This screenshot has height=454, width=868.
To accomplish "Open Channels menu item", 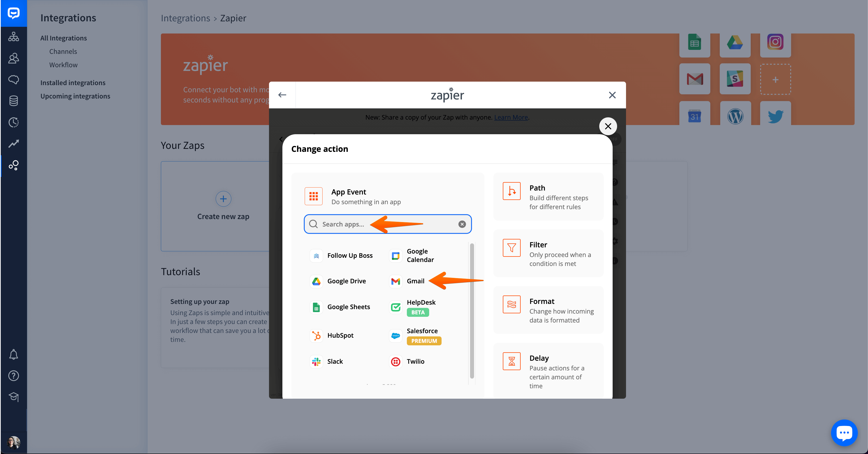I will 63,52.
